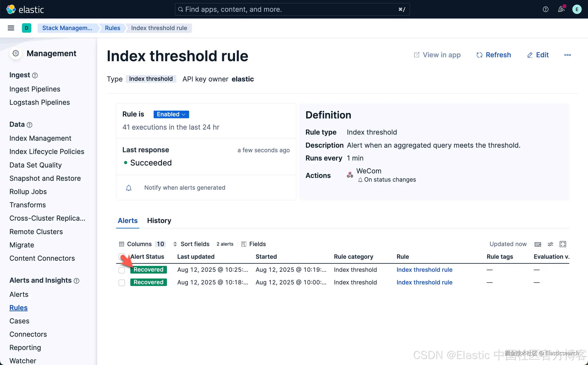
Task: Open display settings icon in alerts toolbar
Action: pyautogui.click(x=550, y=244)
